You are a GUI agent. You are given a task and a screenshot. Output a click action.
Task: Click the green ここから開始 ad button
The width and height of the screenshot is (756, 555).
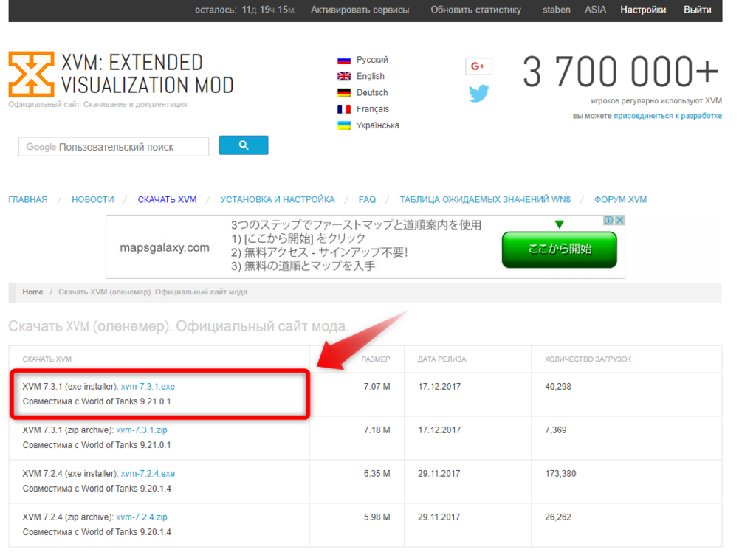click(560, 249)
